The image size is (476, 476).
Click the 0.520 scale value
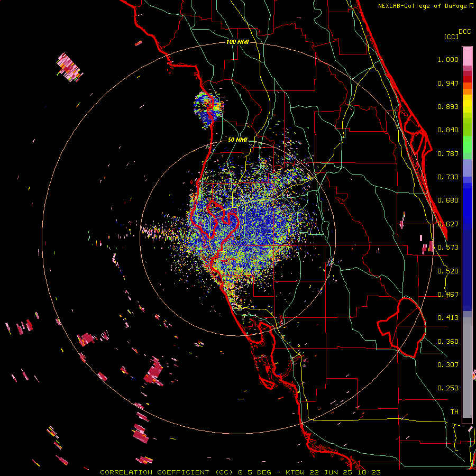pos(448,271)
